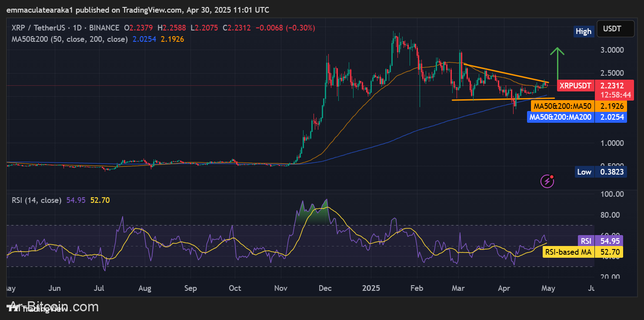Click the orange MA50&200:MA50 axis label
Viewport: 644px width, 320px height.
coord(562,106)
